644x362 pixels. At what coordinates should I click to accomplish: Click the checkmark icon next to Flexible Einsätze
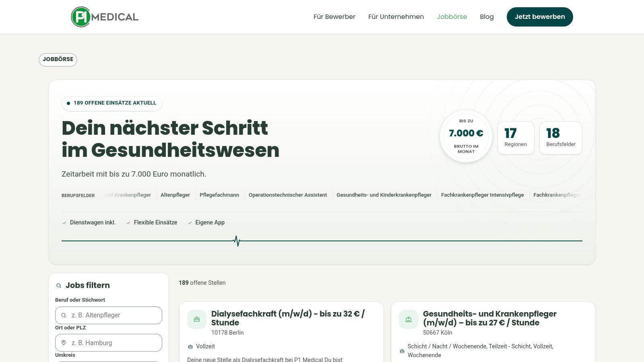coord(128,223)
